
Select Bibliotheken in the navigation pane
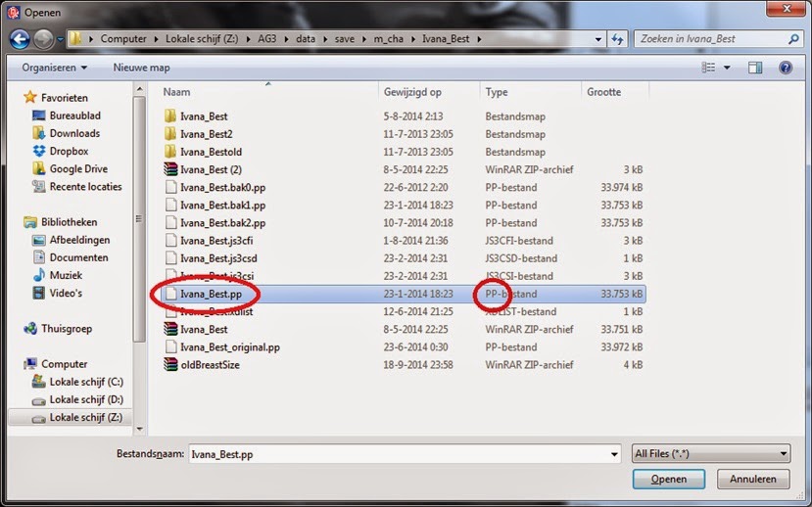(x=69, y=222)
